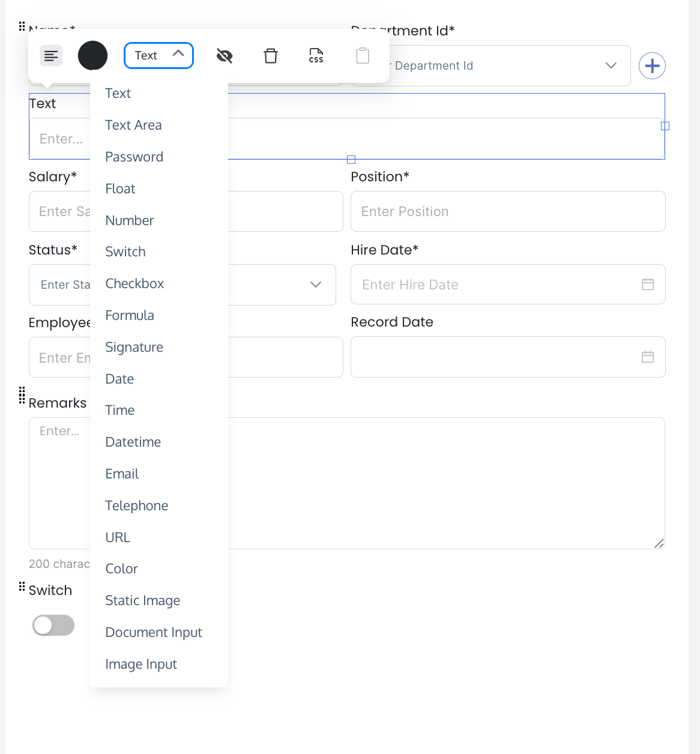Open the Hire Date calendar icon
This screenshot has height=754, width=700.
(648, 285)
